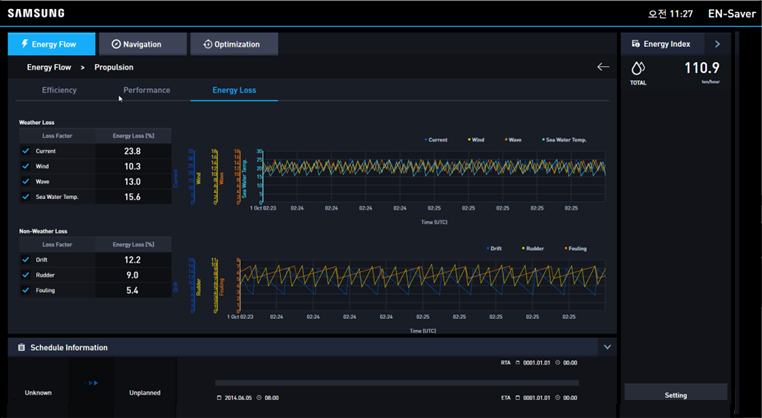Screen dimensions: 762x418
Task: Click the route direction arrows icon
Action: tap(93, 383)
